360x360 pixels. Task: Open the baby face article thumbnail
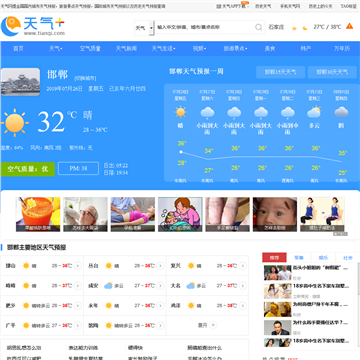point(275,214)
